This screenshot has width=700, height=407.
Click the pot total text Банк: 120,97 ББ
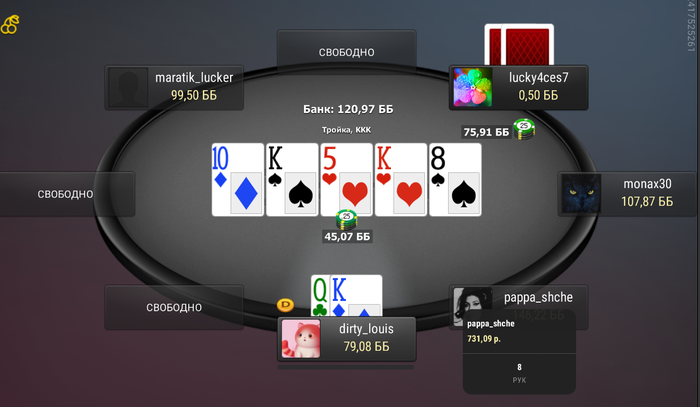pyautogui.click(x=348, y=109)
